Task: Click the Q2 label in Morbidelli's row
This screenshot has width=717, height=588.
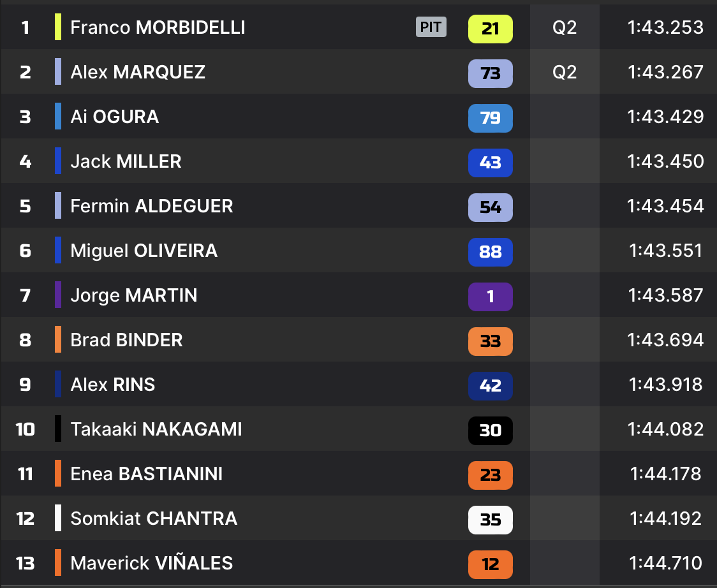Action: pyautogui.click(x=565, y=27)
